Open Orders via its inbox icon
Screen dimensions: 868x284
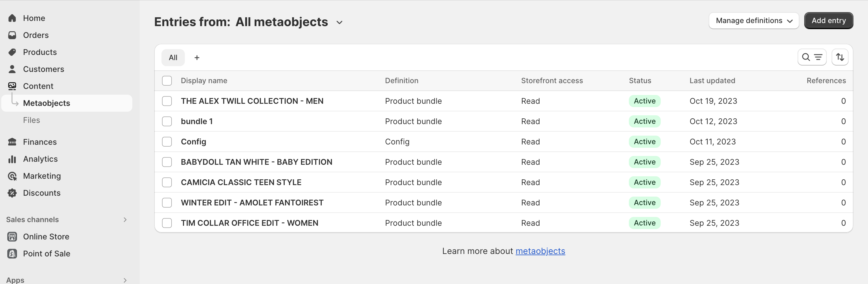coord(12,35)
